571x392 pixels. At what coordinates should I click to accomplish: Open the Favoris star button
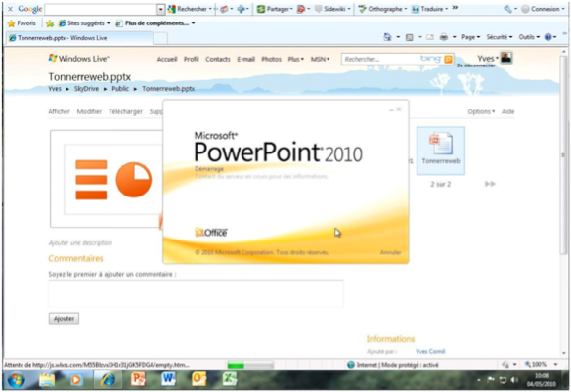tap(22, 23)
